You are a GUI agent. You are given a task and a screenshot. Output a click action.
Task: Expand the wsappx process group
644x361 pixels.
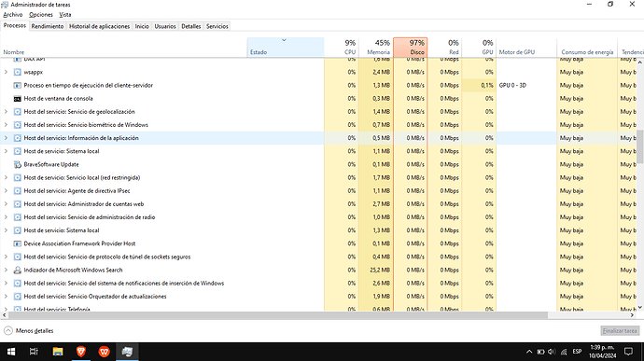6,72
